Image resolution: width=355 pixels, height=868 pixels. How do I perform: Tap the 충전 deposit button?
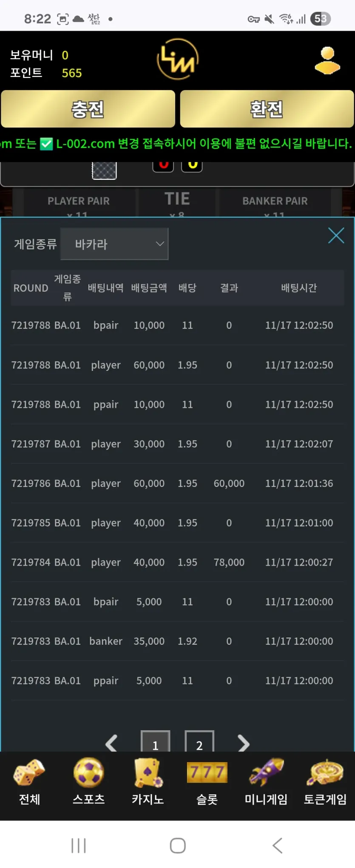[x=88, y=109]
